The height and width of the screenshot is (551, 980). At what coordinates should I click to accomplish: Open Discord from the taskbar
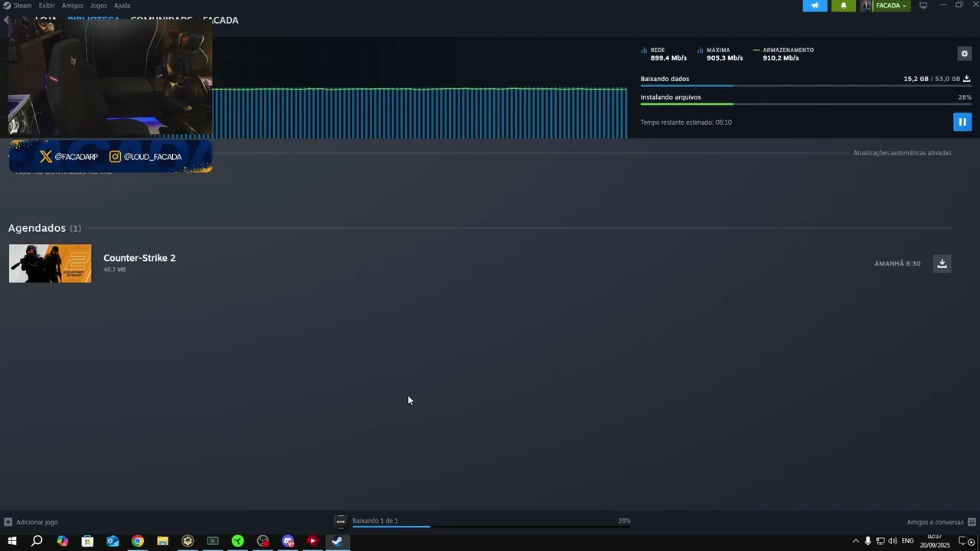(x=288, y=541)
